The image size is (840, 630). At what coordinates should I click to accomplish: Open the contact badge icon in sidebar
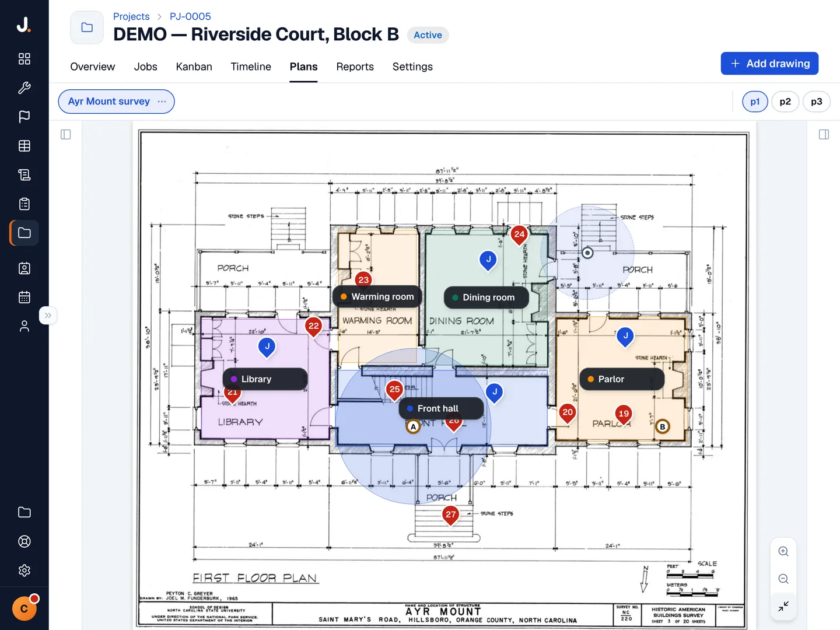(x=24, y=268)
